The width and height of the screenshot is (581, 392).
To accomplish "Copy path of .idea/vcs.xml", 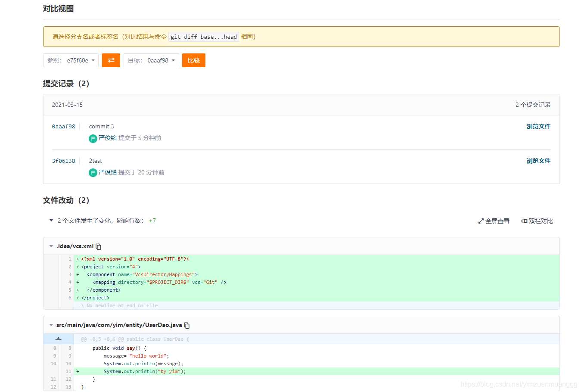I will tap(98, 246).
